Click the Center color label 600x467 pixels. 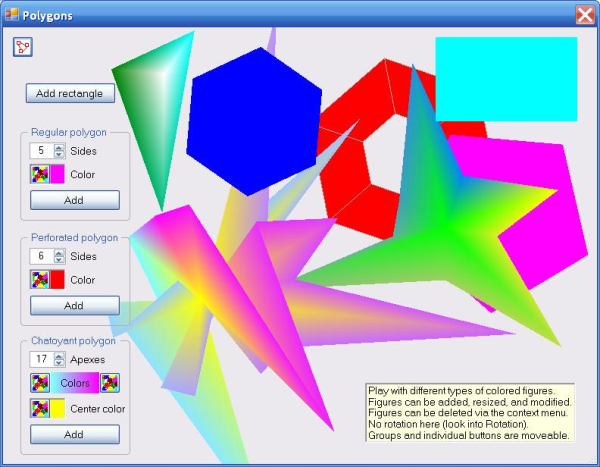point(98,409)
